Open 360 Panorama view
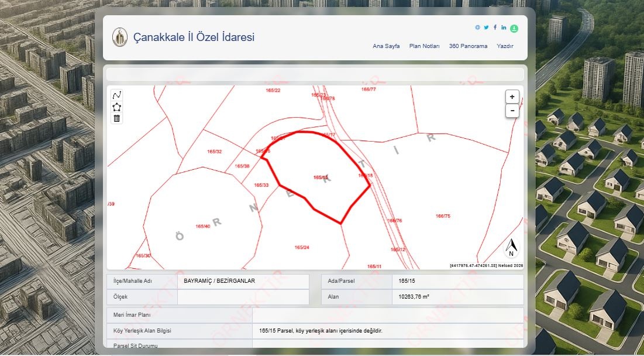This screenshot has height=356, width=644. click(x=468, y=46)
